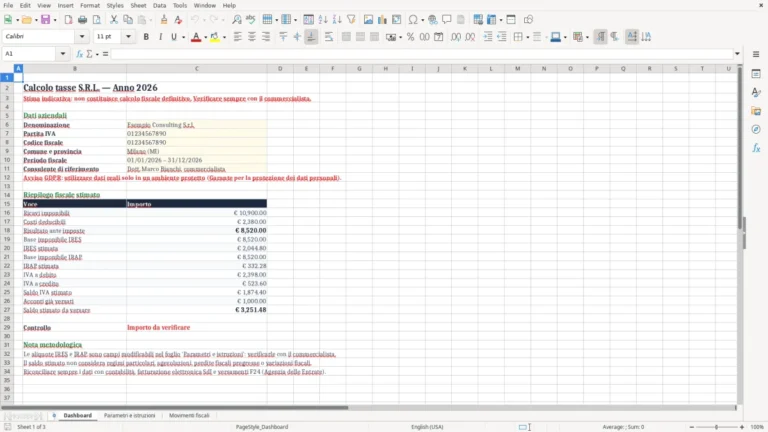This screenshot has height=432, width=768.
Task: Click the Export as PDF icon
Action: 68,20
